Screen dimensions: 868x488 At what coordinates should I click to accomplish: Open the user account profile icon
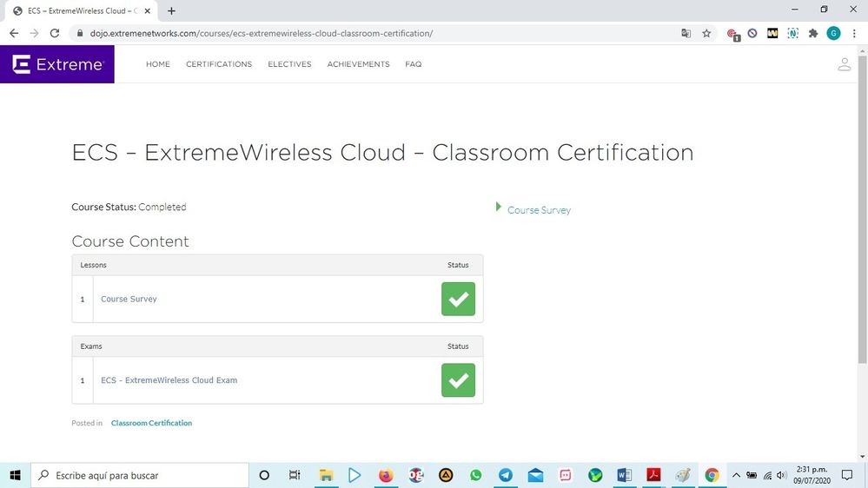(x=844, y=64)
